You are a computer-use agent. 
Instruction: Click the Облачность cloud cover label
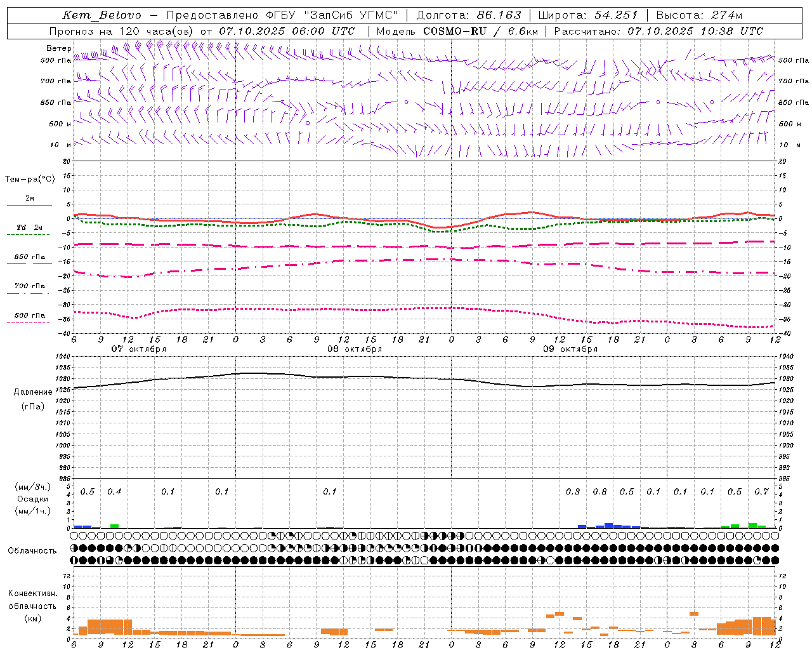tap(32, 551)
